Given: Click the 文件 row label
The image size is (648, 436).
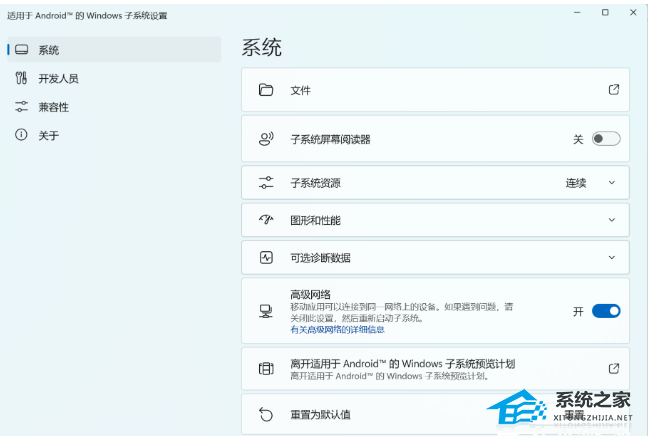Looking at the screenshot, I should (300, 90).
